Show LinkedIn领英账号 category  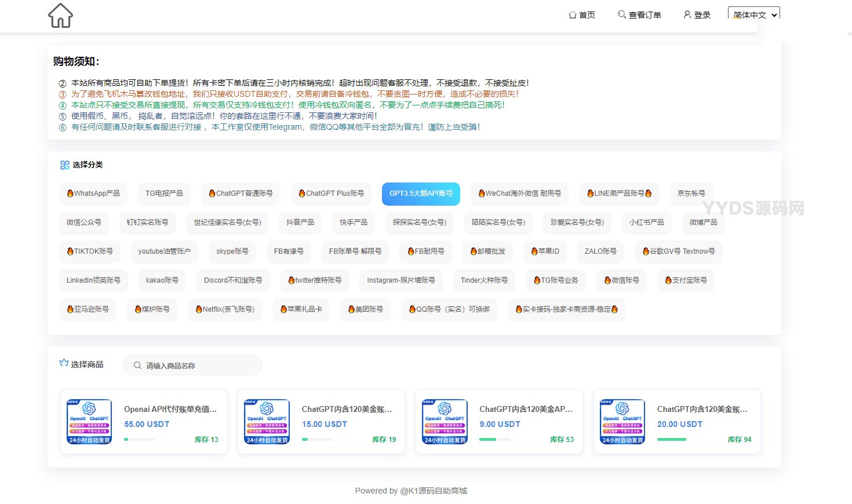coord(93,280)
